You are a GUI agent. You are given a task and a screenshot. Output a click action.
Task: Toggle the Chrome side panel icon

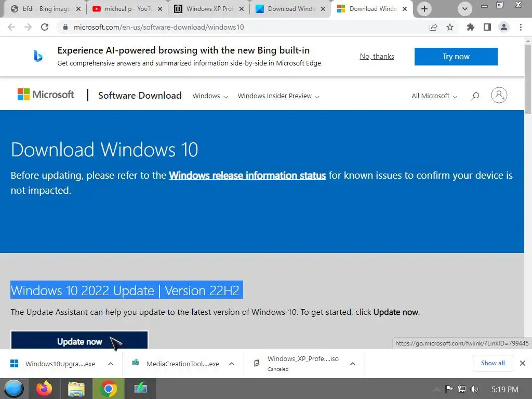487,27
